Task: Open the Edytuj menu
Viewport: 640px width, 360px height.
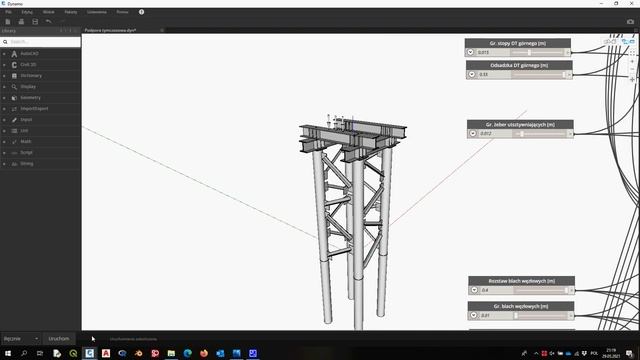Action: [x=27, y=12]
